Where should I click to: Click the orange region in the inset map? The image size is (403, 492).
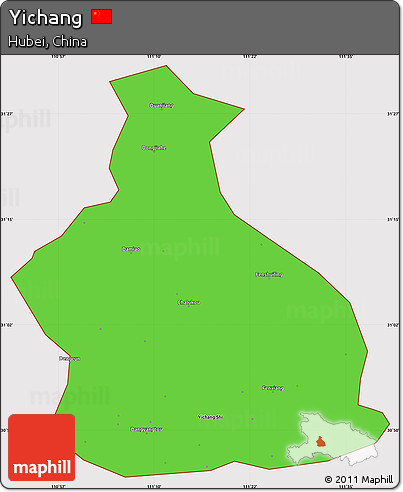(321, 442)
